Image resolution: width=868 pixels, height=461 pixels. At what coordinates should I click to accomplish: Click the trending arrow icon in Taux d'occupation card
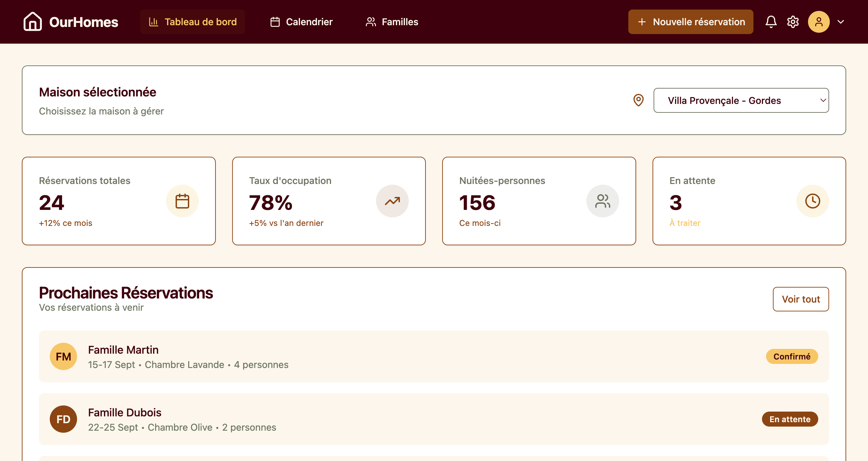392,201
